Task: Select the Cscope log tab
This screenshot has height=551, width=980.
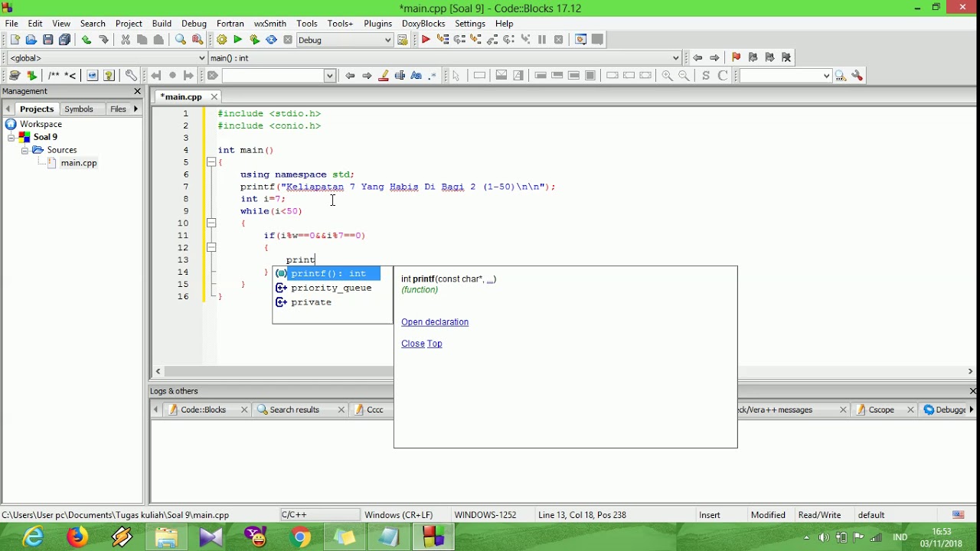Action: click(x=881, y=409)
